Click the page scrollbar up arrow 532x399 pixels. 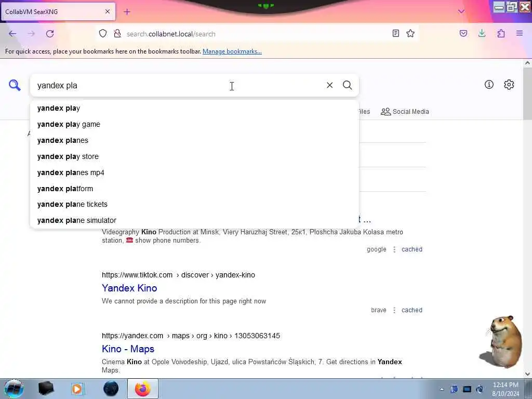tap(527, 63)
